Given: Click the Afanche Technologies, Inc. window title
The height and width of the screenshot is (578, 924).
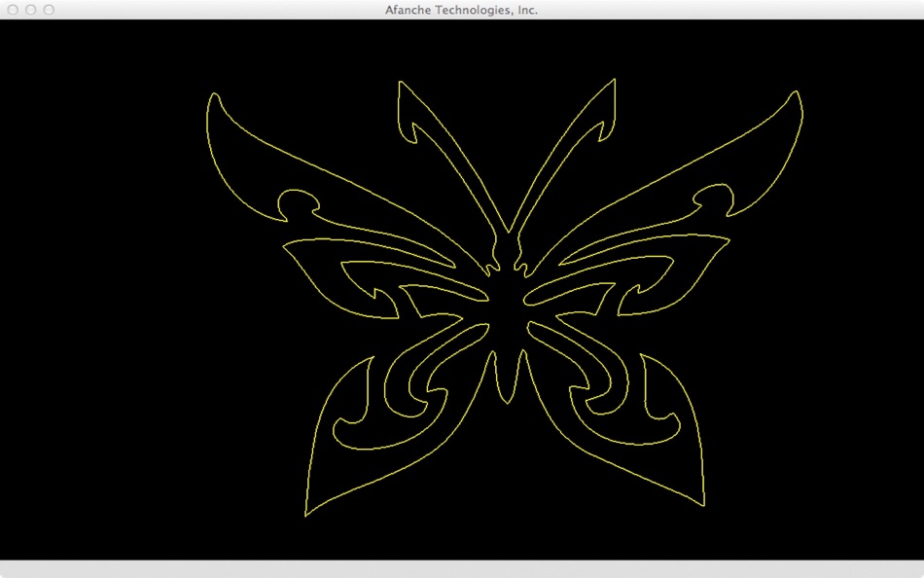Looking at the screenshot, I should (x=461, y=10).
